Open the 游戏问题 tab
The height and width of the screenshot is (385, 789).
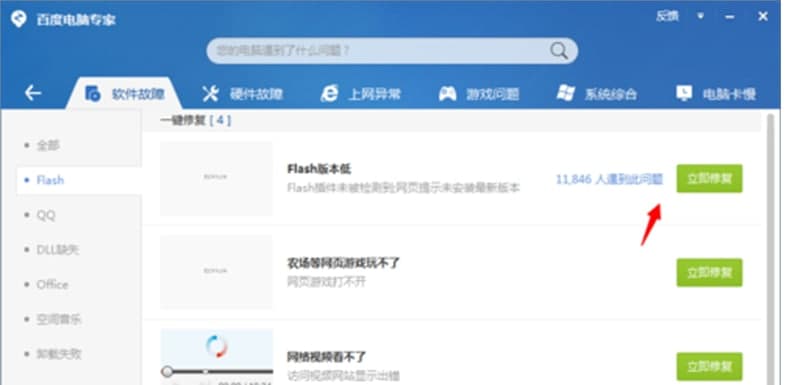tap(479, 94)
